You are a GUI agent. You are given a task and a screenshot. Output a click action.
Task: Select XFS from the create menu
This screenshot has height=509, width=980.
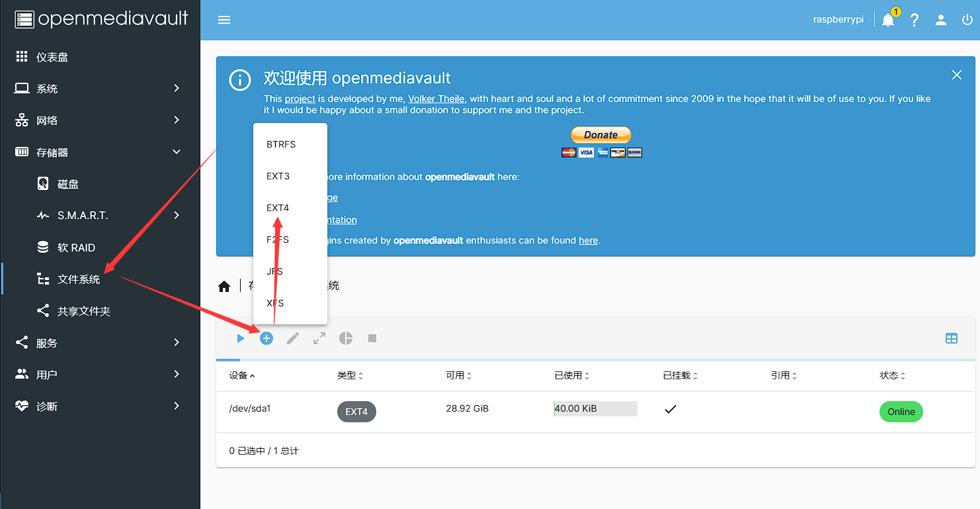click(x=290, y=303)
